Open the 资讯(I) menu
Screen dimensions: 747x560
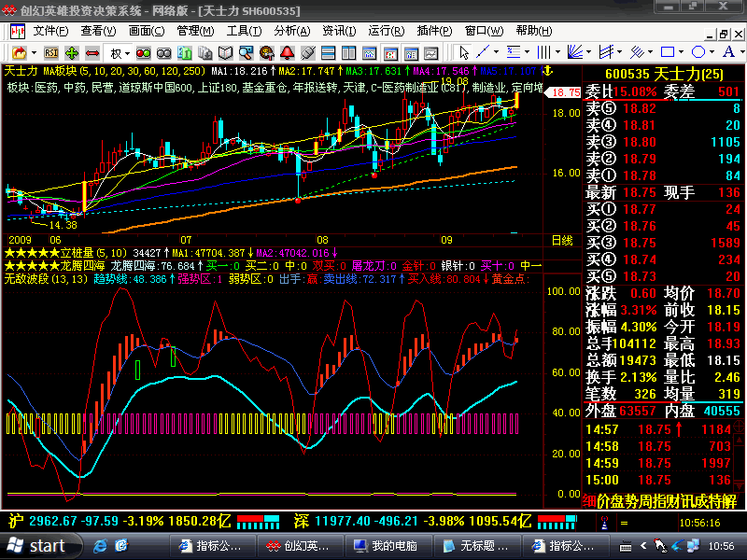[x=339, y=31]
